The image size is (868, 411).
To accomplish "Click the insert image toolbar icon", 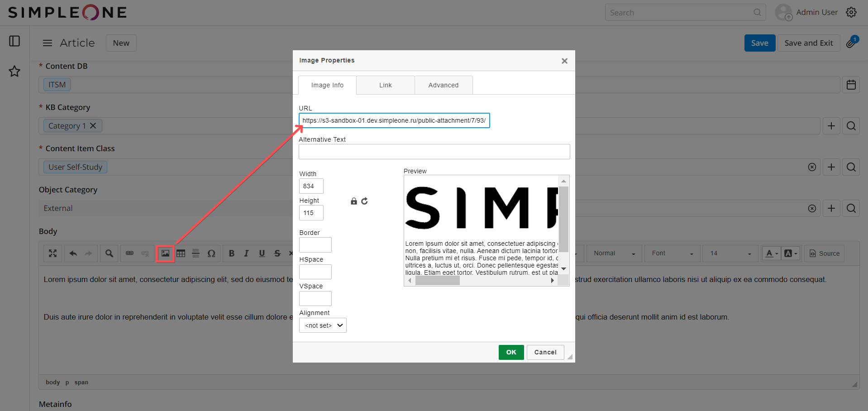I will tap(165, 253).
